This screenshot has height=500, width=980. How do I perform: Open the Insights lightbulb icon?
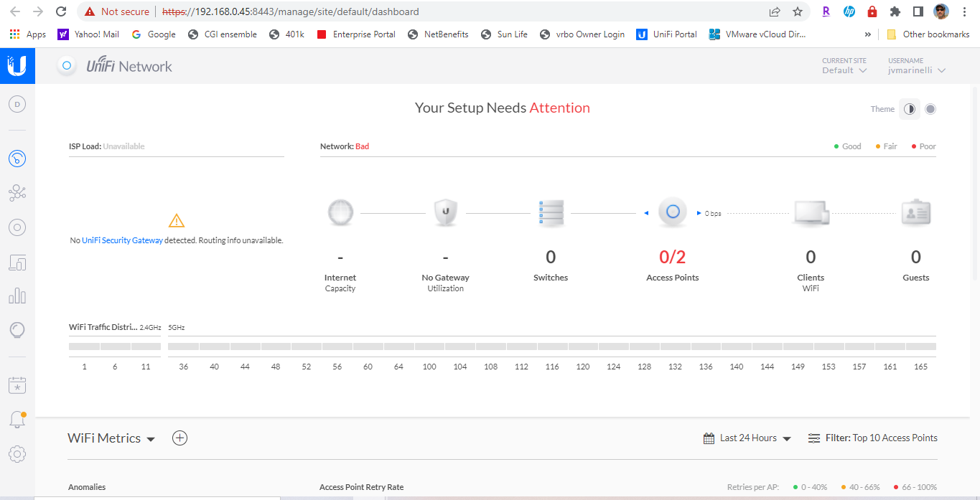tap(17, 330)
